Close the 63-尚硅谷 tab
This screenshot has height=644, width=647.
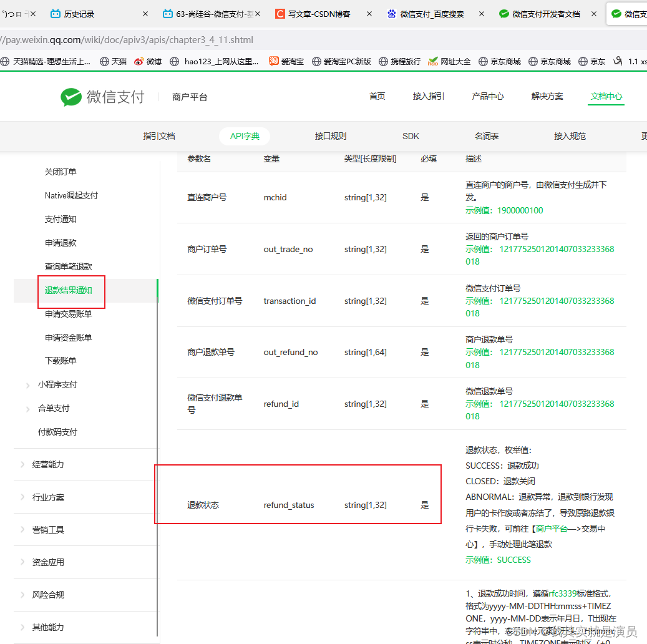click(x=258, y=14)
